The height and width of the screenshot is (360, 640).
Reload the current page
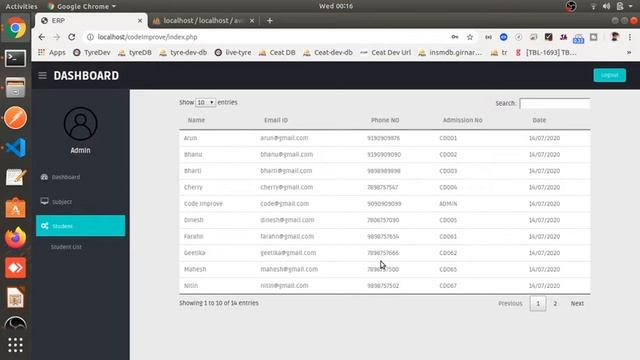click(x=71, y=37)
